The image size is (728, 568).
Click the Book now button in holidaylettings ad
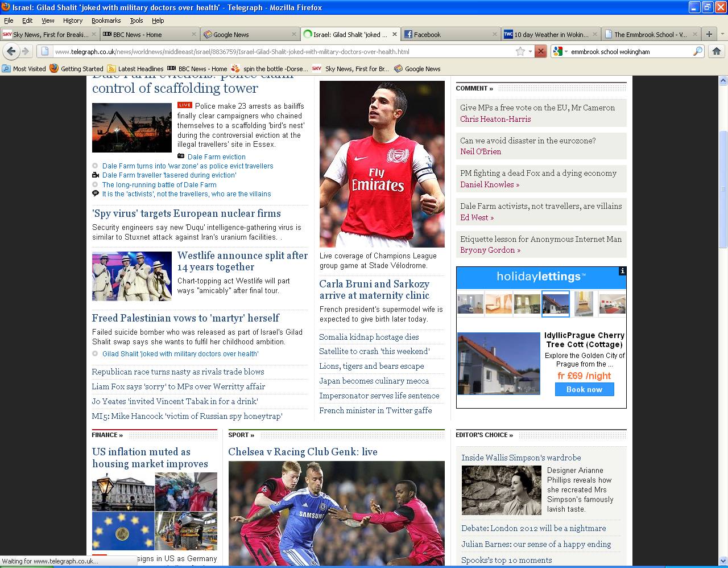584,389
